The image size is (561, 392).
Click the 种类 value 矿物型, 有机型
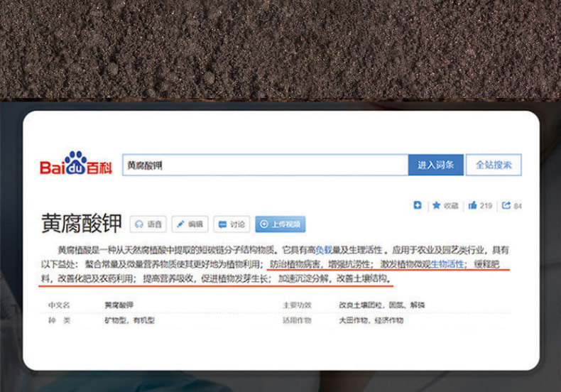pos(129,320)
